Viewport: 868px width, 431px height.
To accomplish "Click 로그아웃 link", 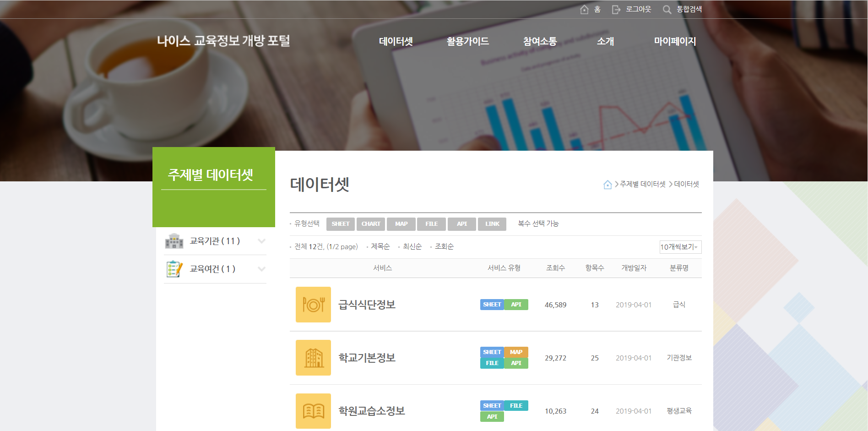I will point(639,9).
